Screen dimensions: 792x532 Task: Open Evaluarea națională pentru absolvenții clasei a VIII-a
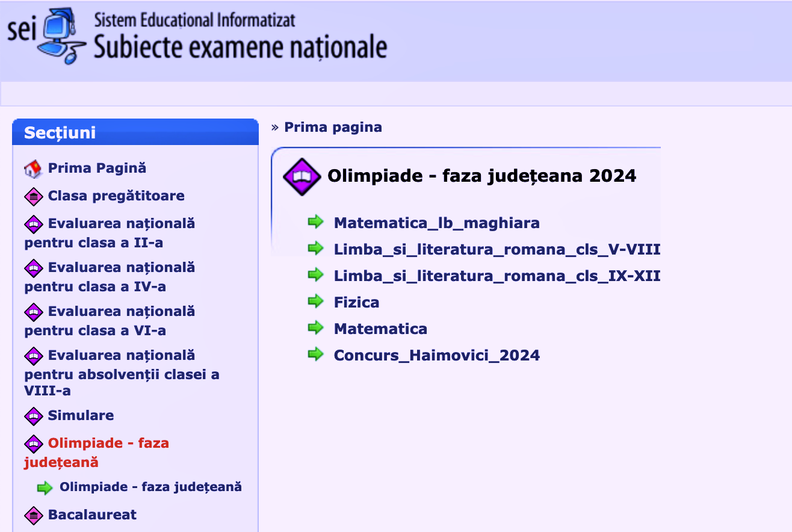[x=122, y=373]
